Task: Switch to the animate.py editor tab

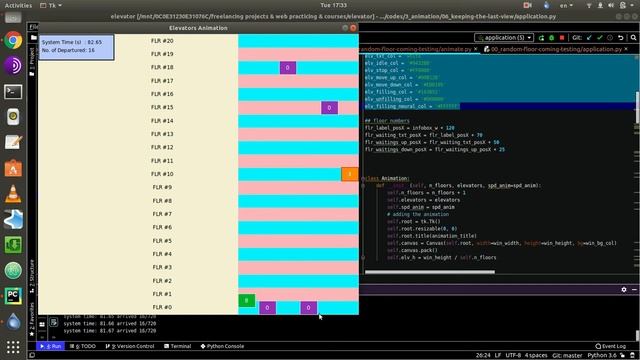Action: coord(416,49)
